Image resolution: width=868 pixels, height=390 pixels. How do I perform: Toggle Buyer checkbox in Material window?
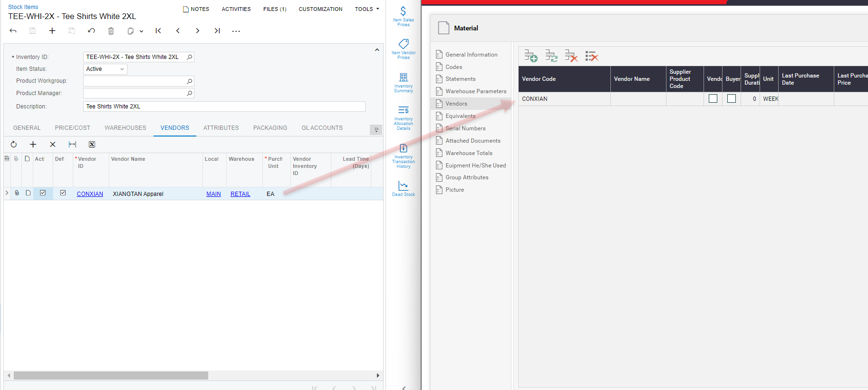click(732, 98)
